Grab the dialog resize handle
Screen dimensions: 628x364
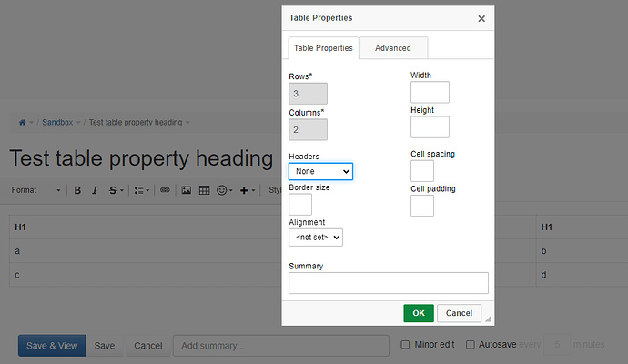(x=488, y=318)
